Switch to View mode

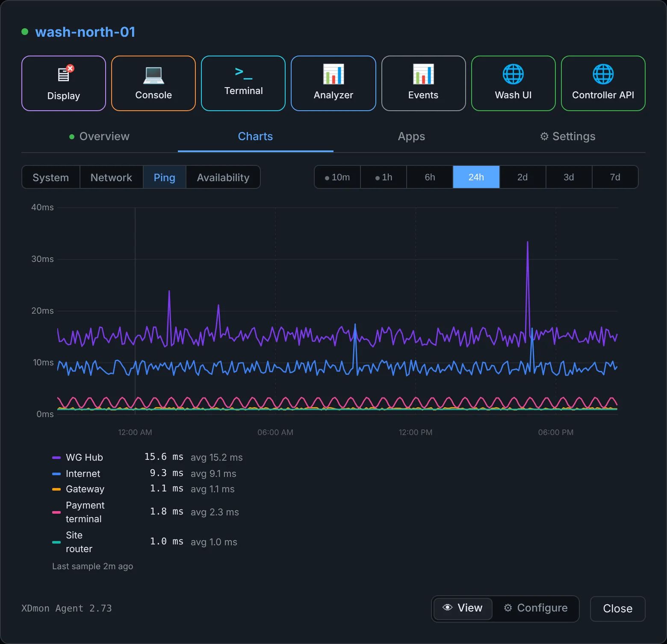(x=463, y=608)
